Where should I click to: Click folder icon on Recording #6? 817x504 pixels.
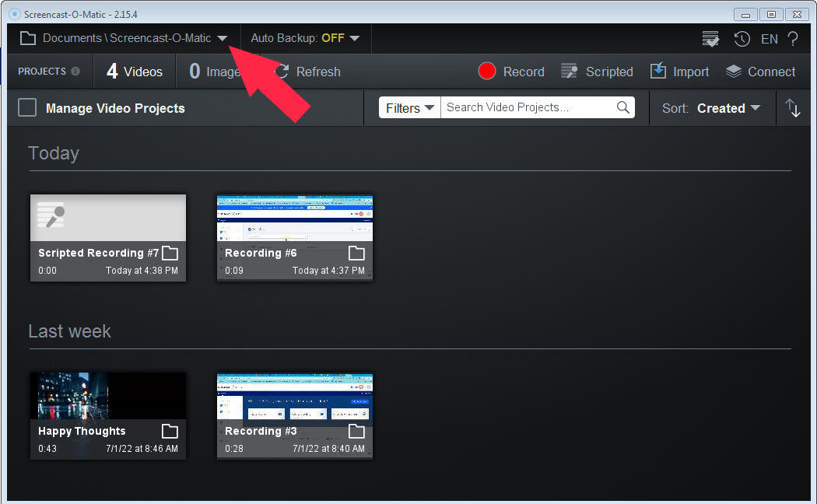point(356,253)
